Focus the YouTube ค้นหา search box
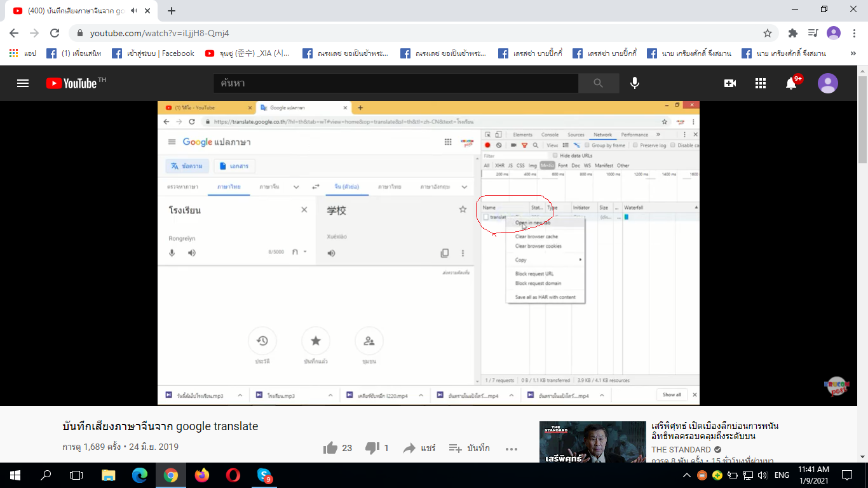This screenshot has height=488, width=868. click(395, 83)
